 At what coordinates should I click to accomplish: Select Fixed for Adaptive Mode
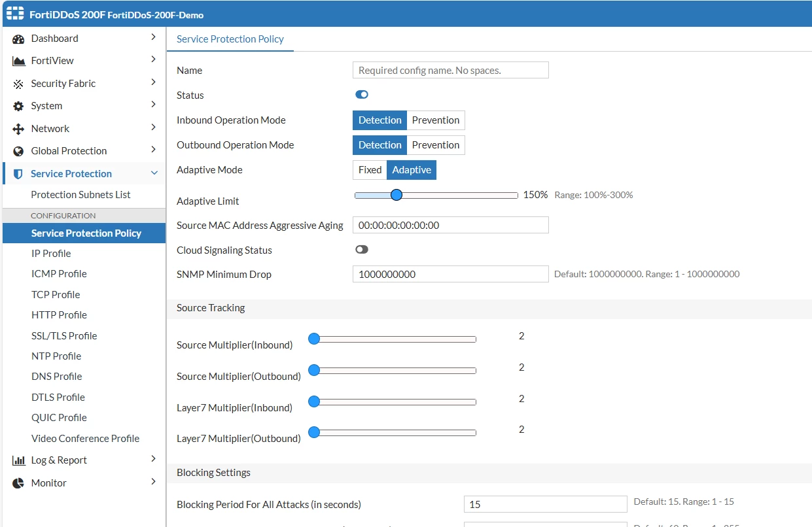370,170
